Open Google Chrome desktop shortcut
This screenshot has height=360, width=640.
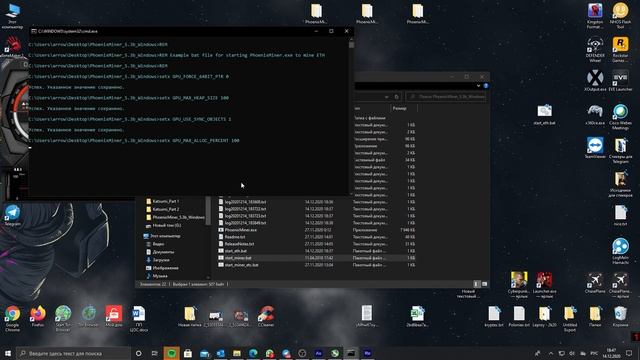click(x=13, y=317)
